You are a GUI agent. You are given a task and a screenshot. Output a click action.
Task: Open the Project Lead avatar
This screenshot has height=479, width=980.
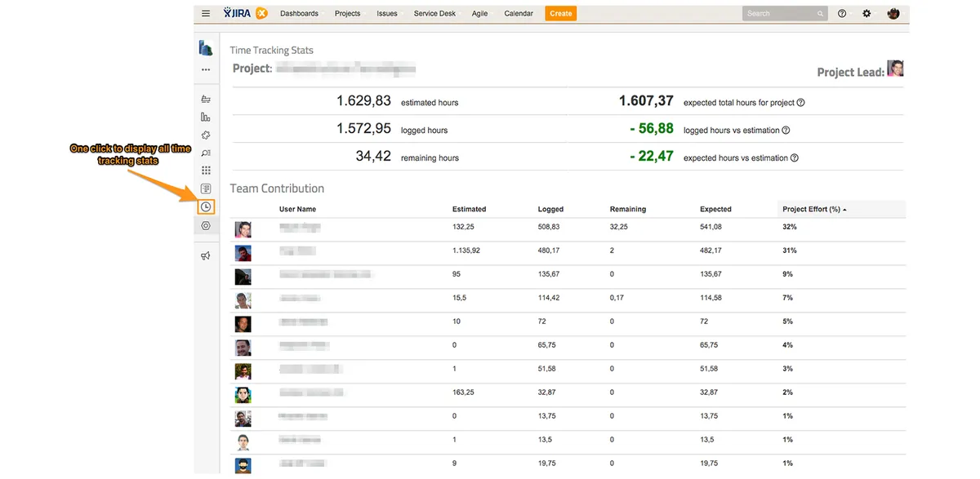click(x=896, y=69)
